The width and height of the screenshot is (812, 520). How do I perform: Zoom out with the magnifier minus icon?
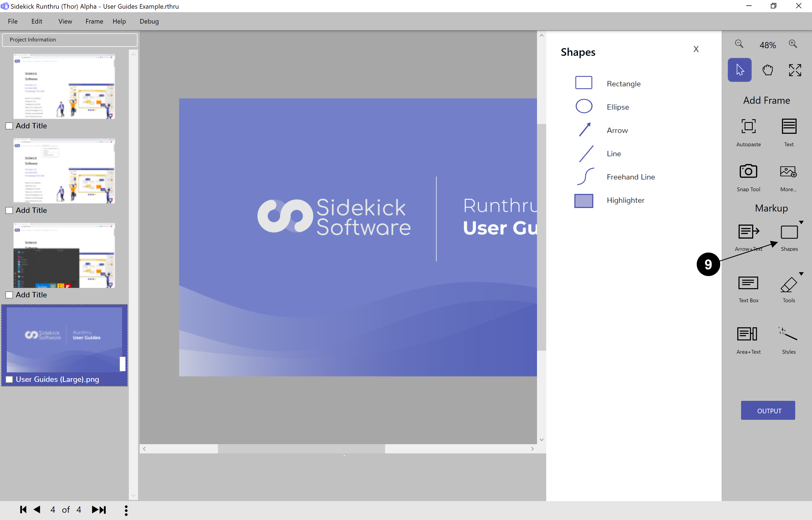click(x=739, y=44)
